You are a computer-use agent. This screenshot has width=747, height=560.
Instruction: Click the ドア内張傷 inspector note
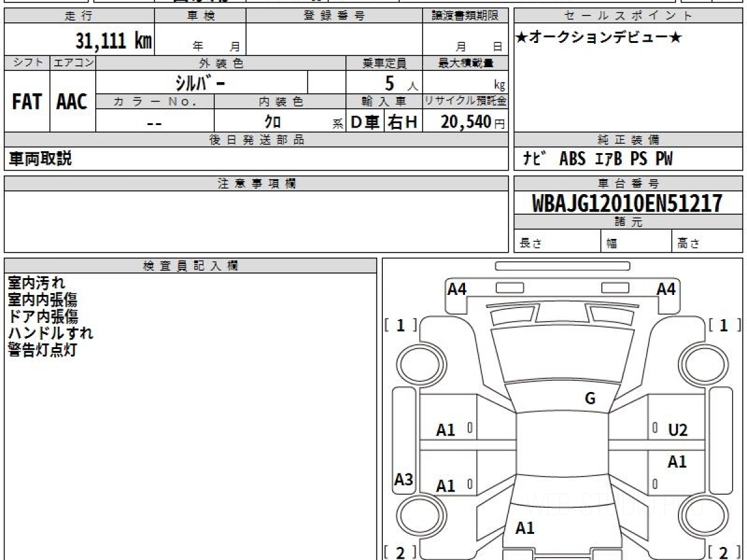[42, 316]
